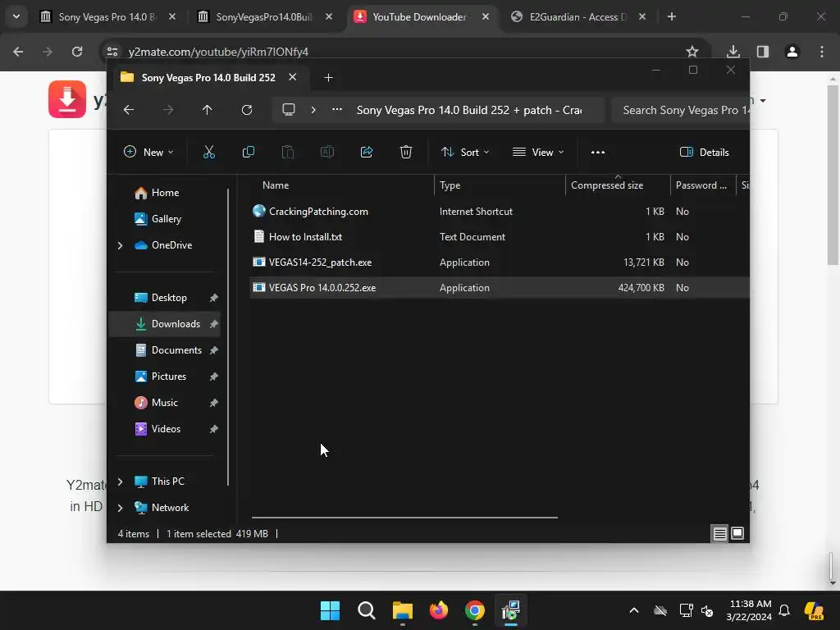Bookmark this page with the Chrome star icon

point(692,52)
